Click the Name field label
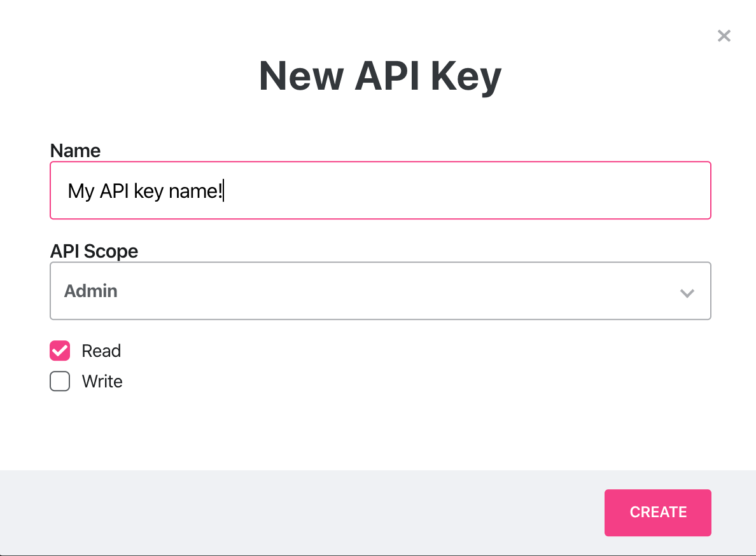Screen dimensions: 756x556 click(75, 151)
